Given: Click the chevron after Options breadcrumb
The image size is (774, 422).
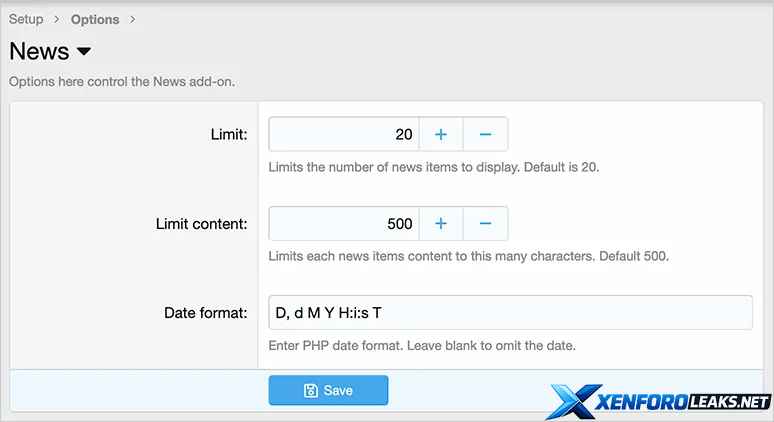Looking at the screenshot, I should (133, 19).
